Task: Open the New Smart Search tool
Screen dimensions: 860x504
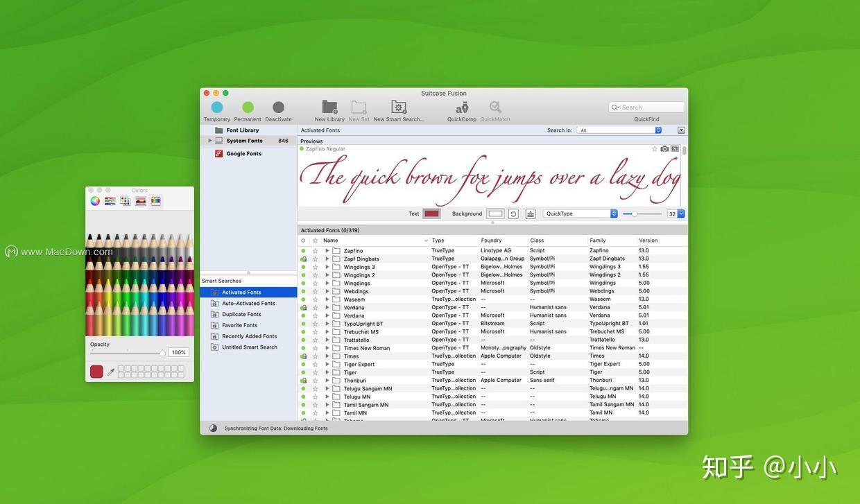Action: (397, 107)
